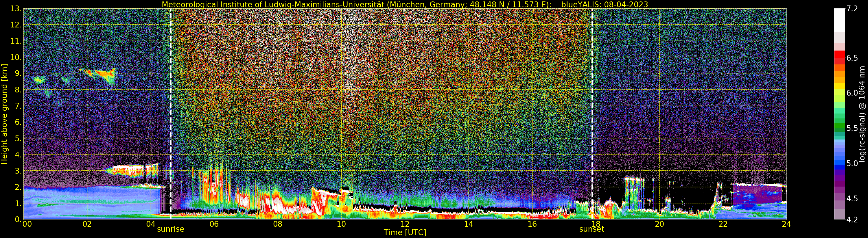868x238 pixels.
Task: Click the '10.' height tick label
Action: [x=16, y=57]
